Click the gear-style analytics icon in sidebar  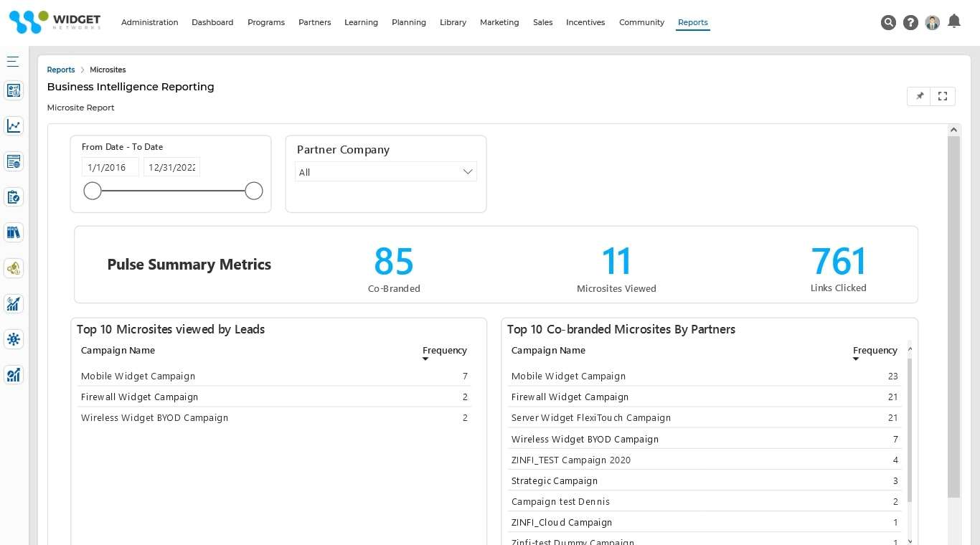[x=13, y=339]
